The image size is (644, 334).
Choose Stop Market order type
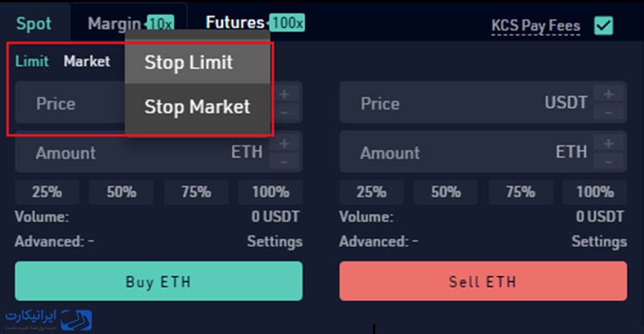point(197,107)
